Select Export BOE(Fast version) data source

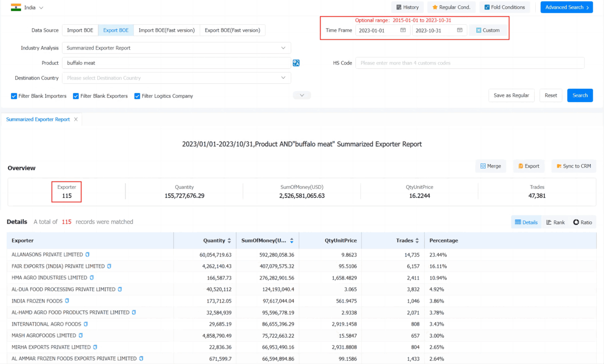(x=232, y=30)
